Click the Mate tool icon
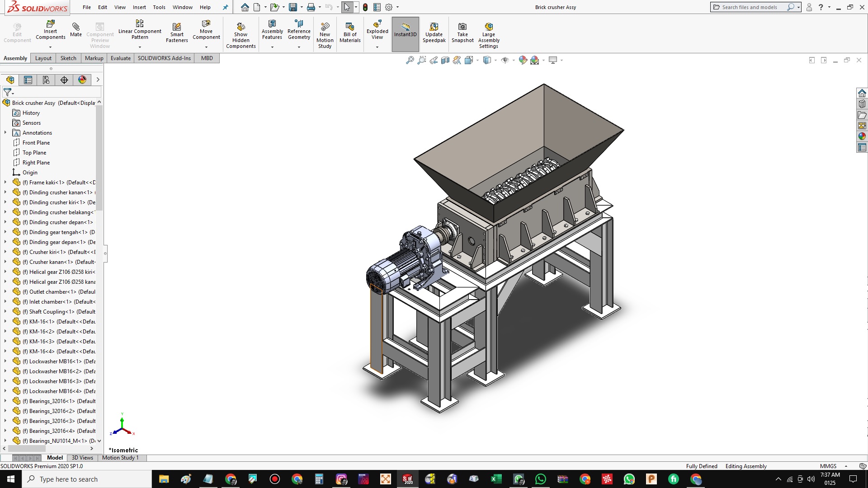The height and width of the screenshot is (488, 868). point(76,27)
